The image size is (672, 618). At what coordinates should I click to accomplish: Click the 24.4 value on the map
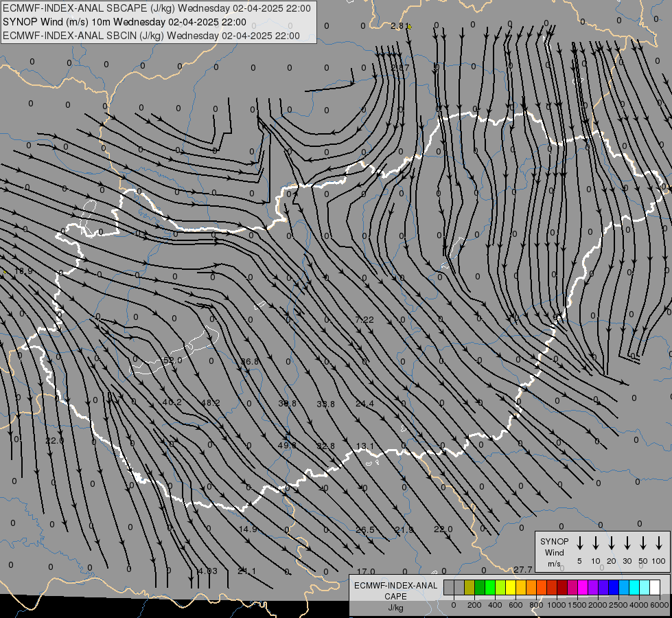coord(364,404)
